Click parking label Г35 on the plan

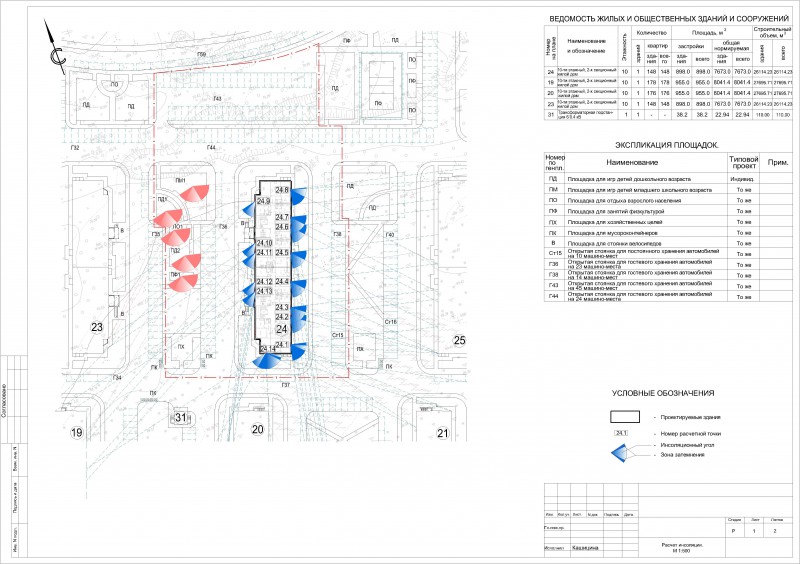coord(156,234)
